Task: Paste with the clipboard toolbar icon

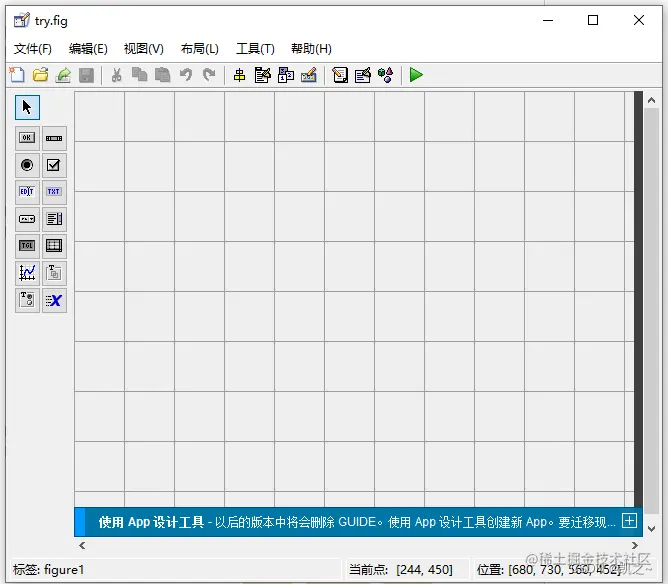Action: coord(162,75)
